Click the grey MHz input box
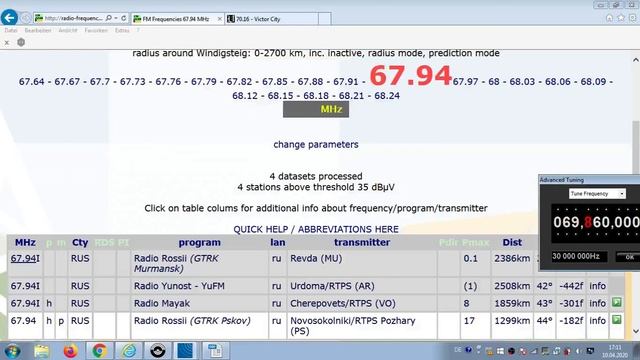This screenshot has width=640, height=360. point(316,109)
